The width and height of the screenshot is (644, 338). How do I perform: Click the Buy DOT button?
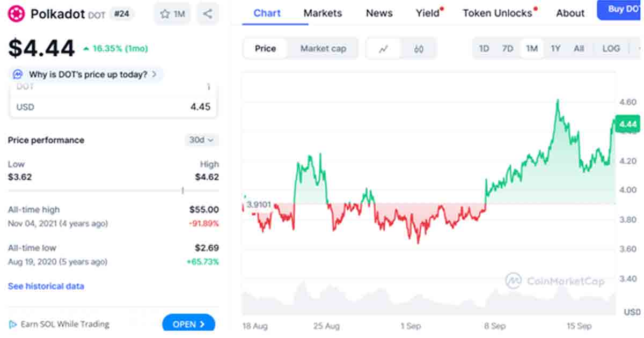[621, 10]
